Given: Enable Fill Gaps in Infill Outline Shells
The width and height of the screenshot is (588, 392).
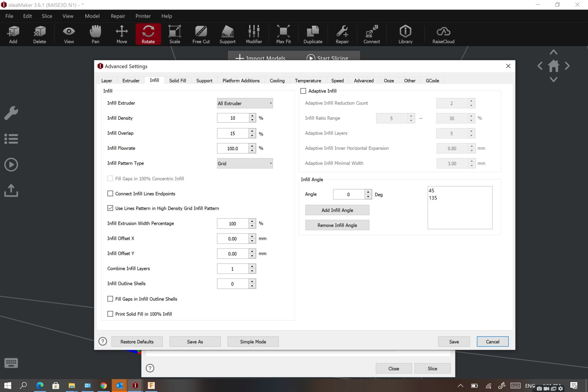Looking at the screenshot, I should pyautogui.click(x=110, y=299).
